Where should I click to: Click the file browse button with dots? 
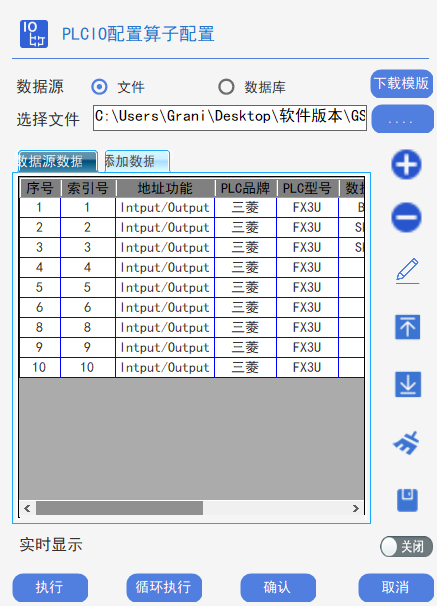[x=403, y=119]
